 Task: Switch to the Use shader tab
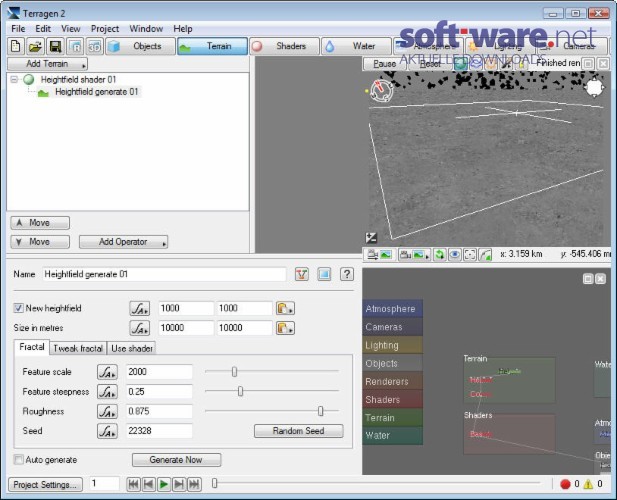132,349
